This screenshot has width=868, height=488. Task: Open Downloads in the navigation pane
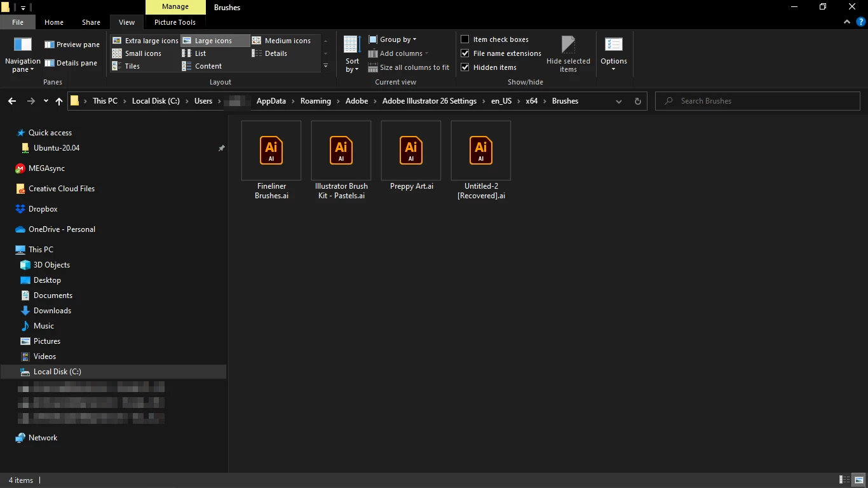click(x=52, y=311)
